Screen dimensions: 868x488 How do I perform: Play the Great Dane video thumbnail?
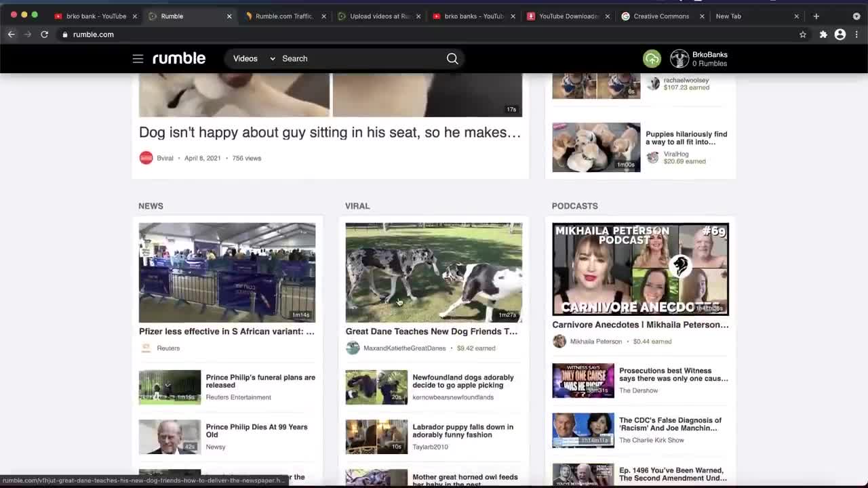pos(434,272)
